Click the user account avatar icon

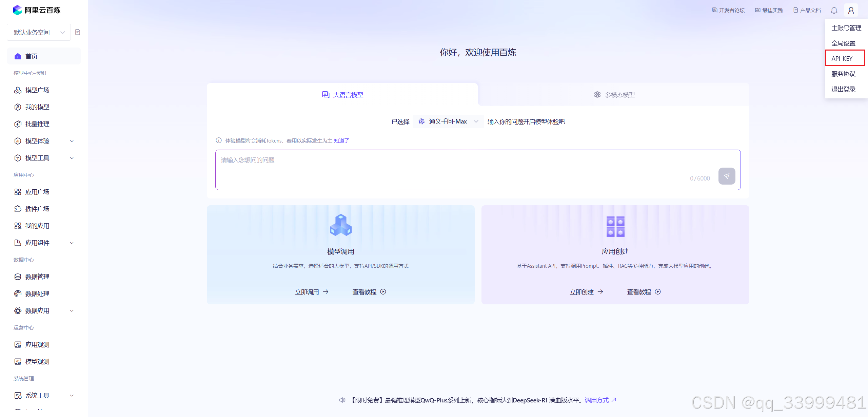point(851,11)
